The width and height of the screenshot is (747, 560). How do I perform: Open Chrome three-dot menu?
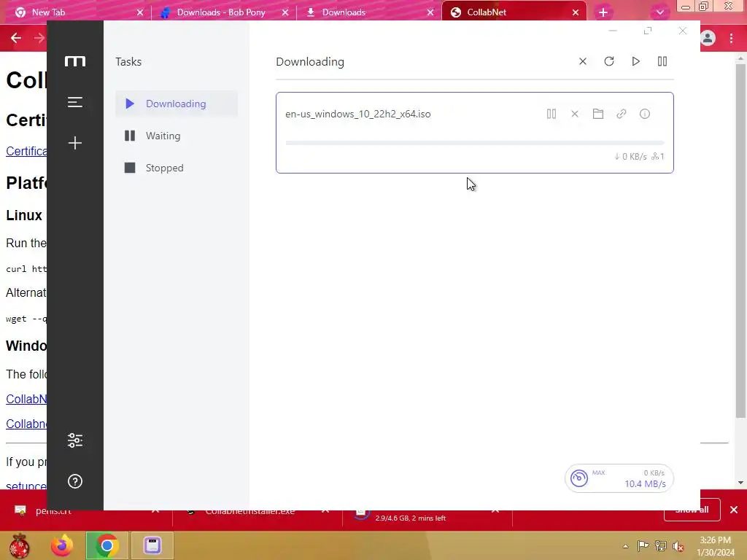tap(731, 38)
